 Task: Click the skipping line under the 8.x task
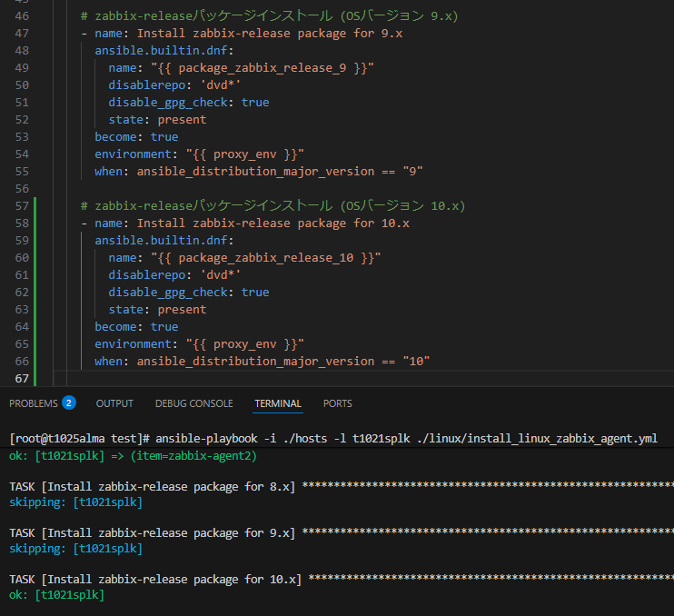(x=75, y=502)
